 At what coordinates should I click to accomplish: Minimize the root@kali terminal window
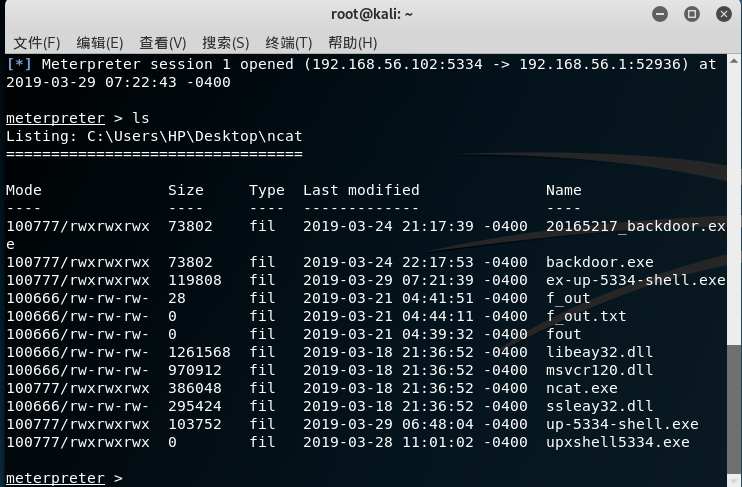(x=661, y=14)
